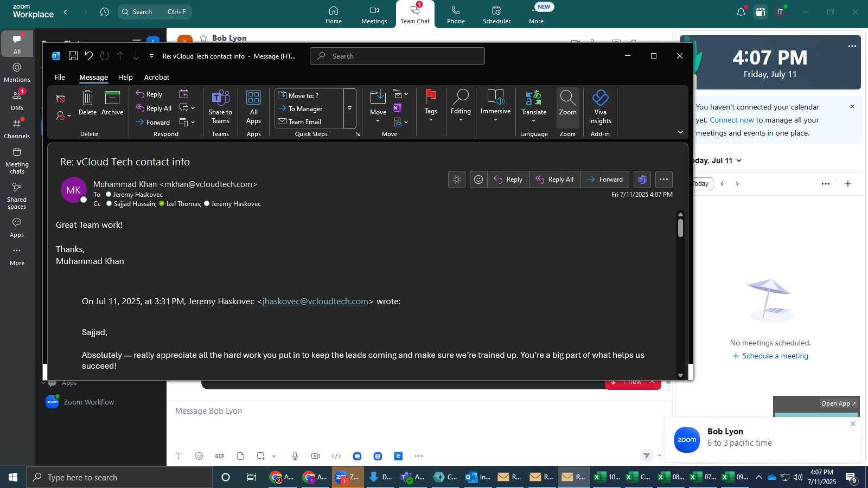This screenshot has height=488, width=868.
Task: Open the Acrobat ribbon tab
Action: pyautogui.click(x=157, y=77)
